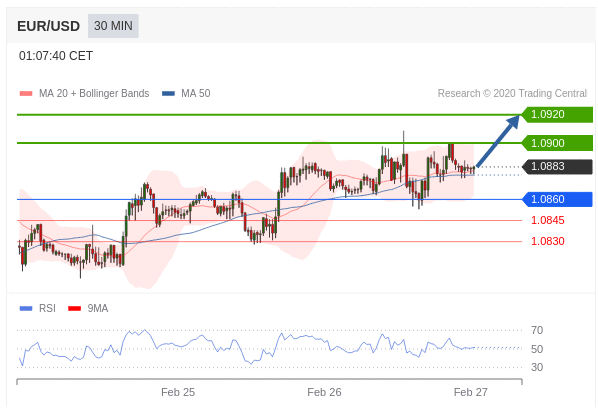This screenshot has width=598, height=410.
Task: Select the 1.0860 blue pivot label
Action: pos(557,199)
